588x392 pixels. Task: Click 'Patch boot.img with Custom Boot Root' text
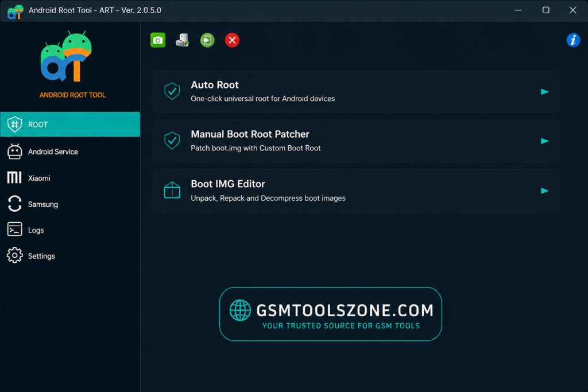tap(256, 148)
